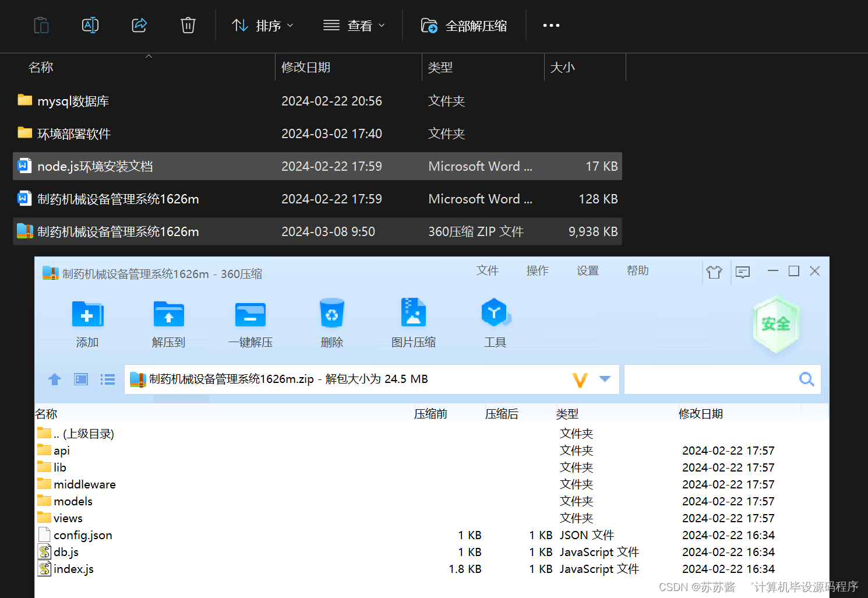Image resolution: width=868 pixels, height=598 pixels.
Task: Click the share icon in Explorer toolbar
Action: click(139, 25)
